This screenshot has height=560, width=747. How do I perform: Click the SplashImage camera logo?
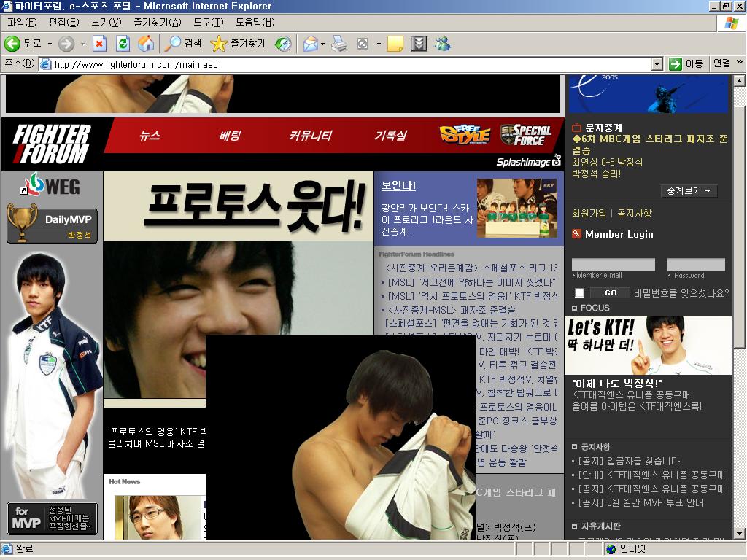[x=528, y=161]
